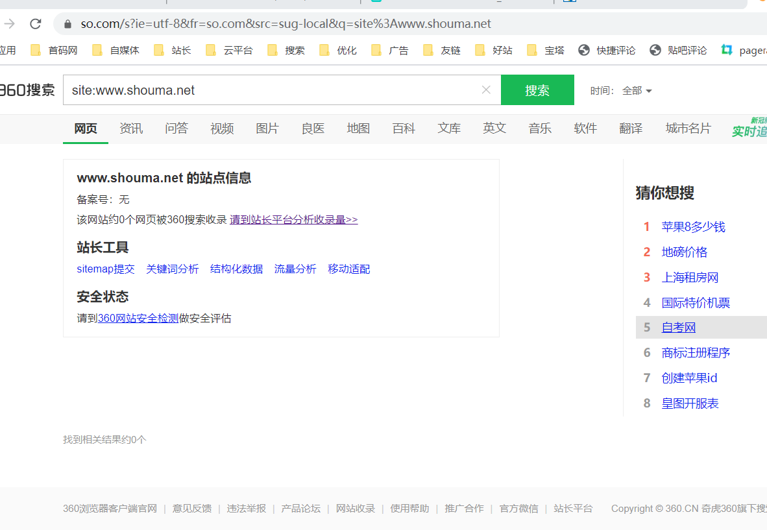Switch to the 问答 tab
Image resolution: width=767 pixels, height=532 pixels.
(177, 128)
